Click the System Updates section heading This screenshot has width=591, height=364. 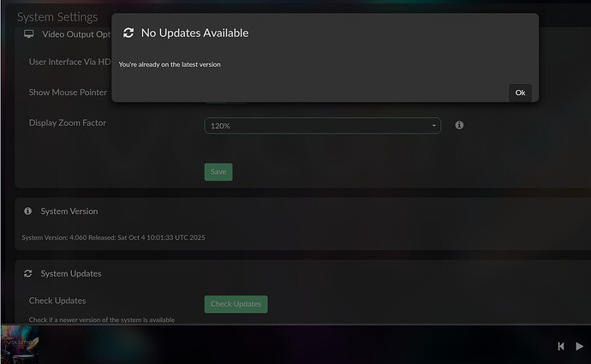[71, 273]
